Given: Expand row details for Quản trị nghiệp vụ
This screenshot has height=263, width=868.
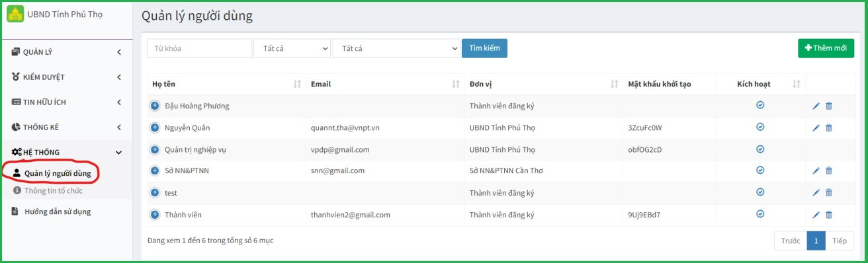Looking at the screenshot, I should 155,149.
